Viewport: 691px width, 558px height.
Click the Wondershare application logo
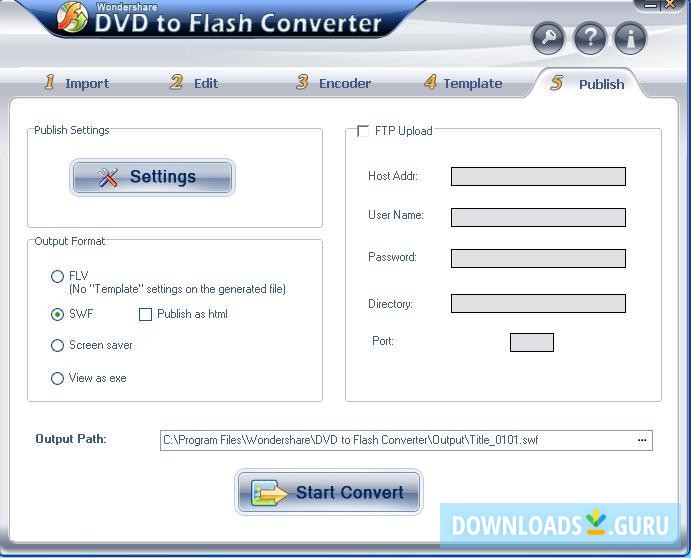(72, 17)
